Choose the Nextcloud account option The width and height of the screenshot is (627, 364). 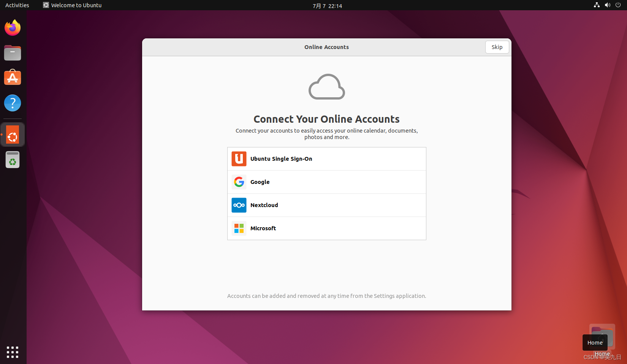coord(327,205)
